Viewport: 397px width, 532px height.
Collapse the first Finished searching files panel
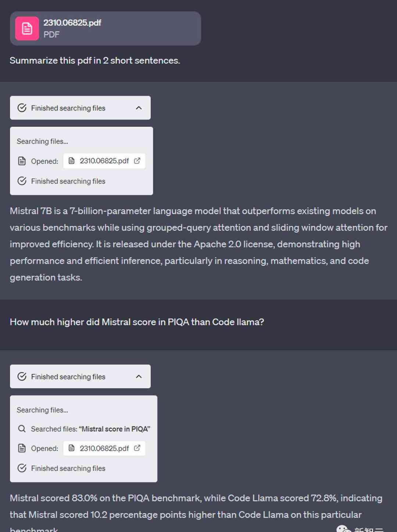(x=139, y=108)
